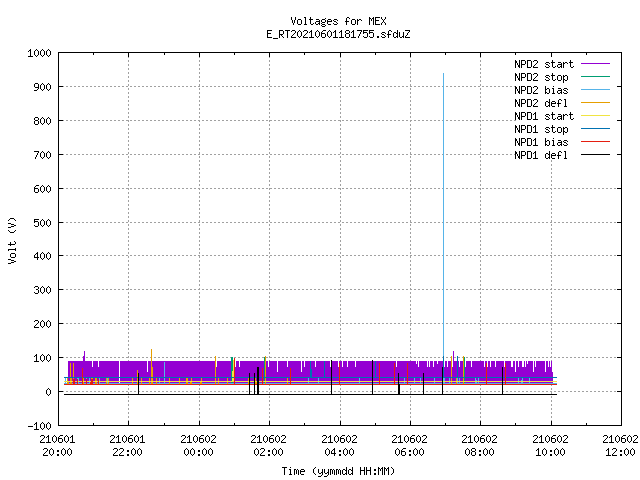Viewport: 640px width, 480px height.
Task: Click the 'NPD1 bias' legend label
Action: (541, 142)
